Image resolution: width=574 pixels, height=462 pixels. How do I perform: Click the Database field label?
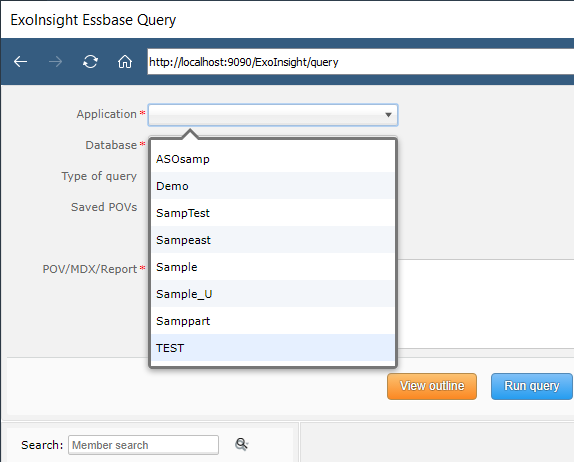click(111, 145)
